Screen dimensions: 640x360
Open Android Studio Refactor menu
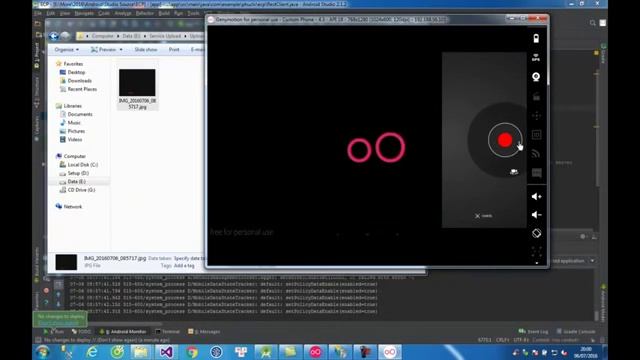pyautogui.click(x=144, y=13)
